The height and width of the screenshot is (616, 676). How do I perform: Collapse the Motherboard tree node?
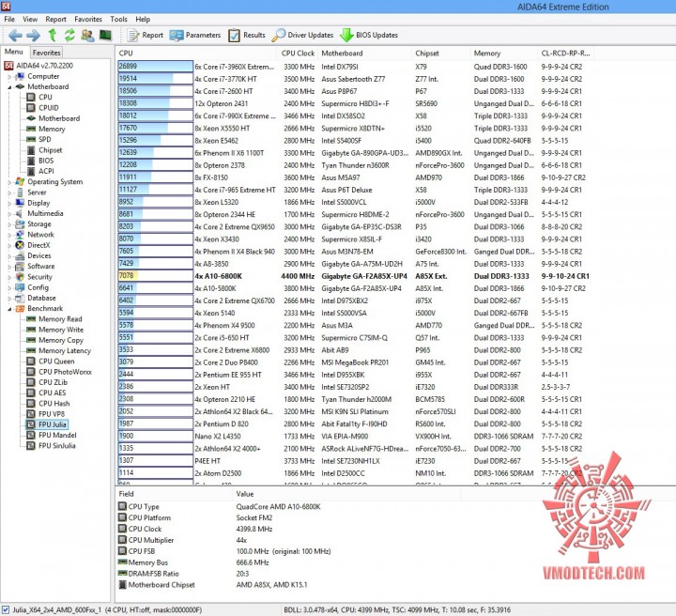click(9, 87)
